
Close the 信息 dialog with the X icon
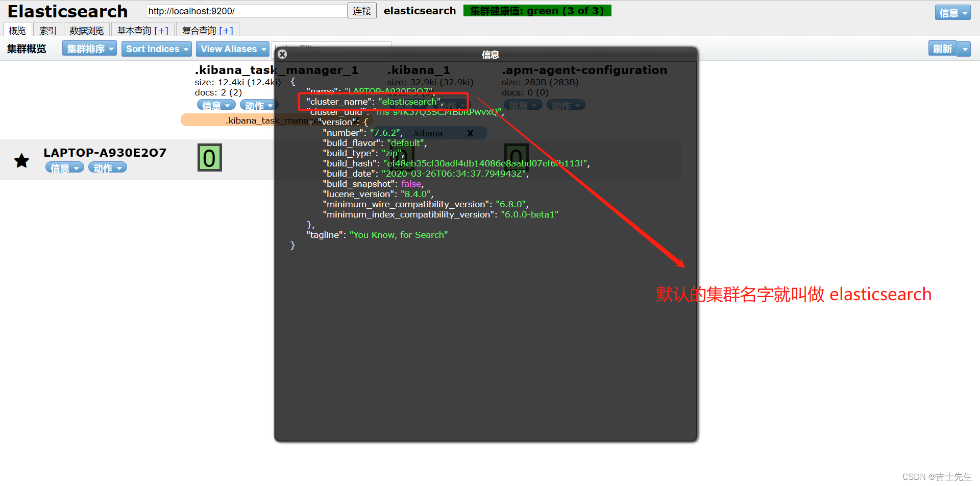[x=282, y=54]
